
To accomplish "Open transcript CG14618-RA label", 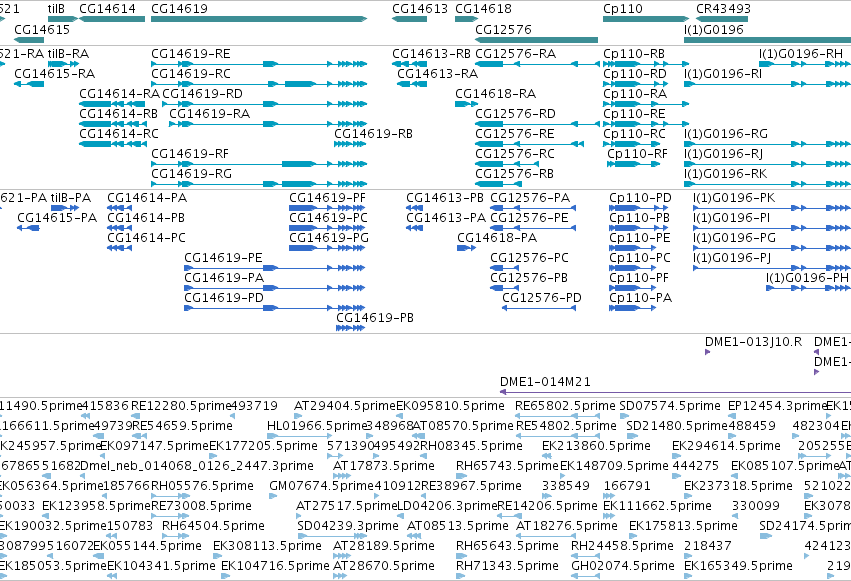I will pos(496,94).
